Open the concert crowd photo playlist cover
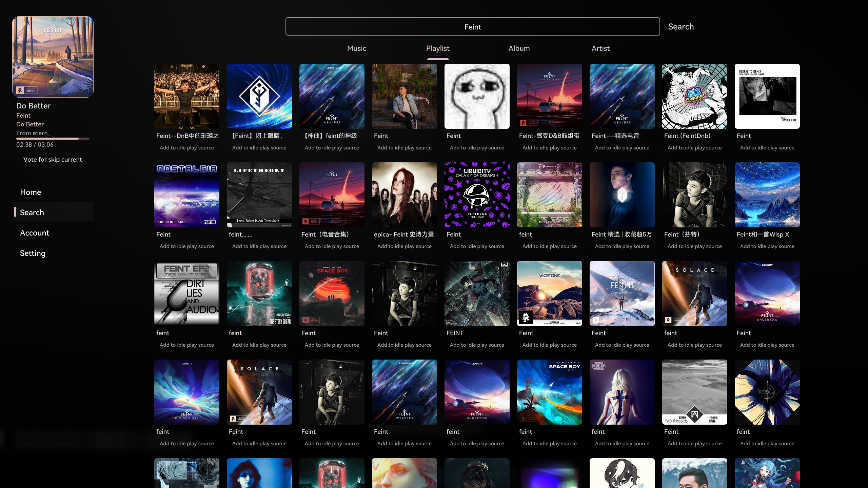Viewport: 868px width, 488px height. click(x=187, y=96)
